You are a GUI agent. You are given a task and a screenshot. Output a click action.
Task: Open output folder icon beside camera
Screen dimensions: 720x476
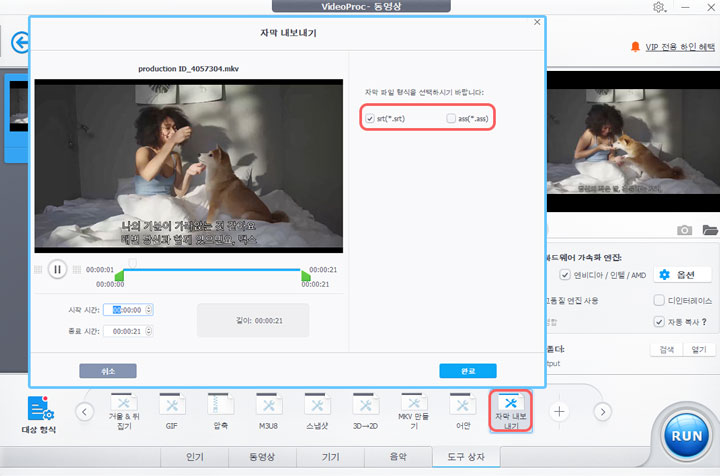tap(710, 230)
